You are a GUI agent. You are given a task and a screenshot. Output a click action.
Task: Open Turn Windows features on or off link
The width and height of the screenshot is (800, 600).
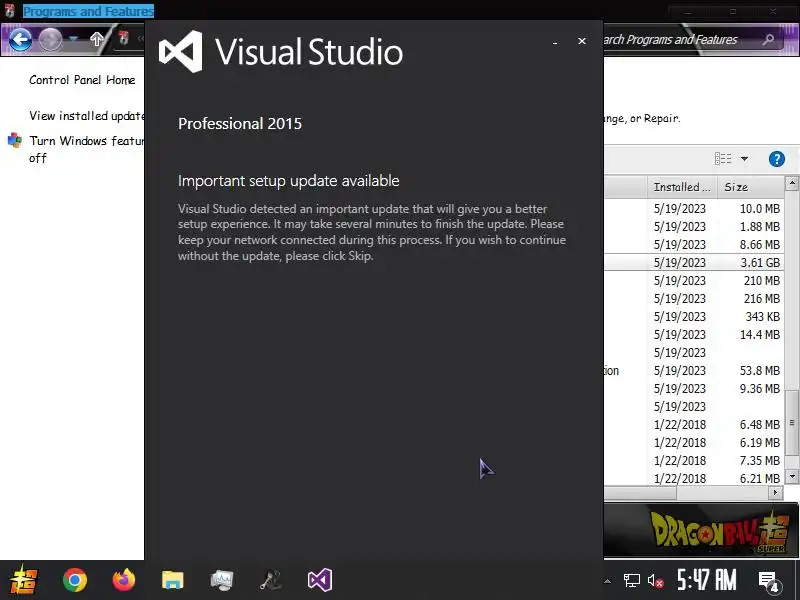click(87, 149)
